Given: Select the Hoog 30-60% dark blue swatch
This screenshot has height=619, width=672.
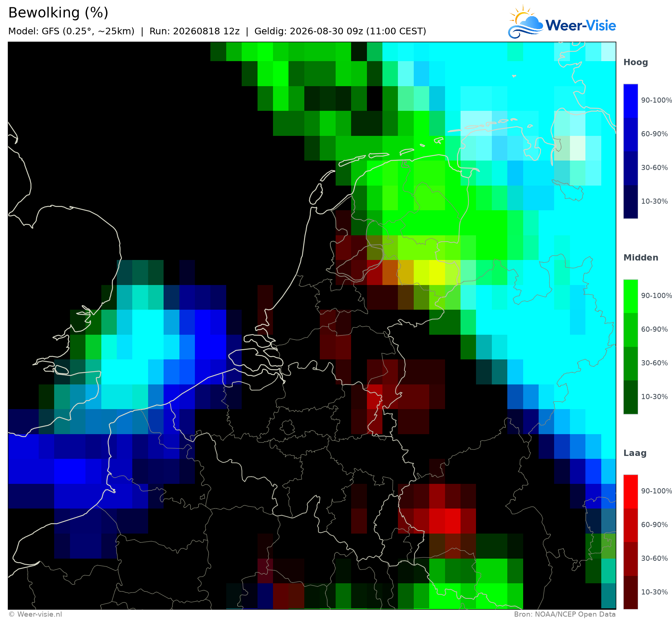Looking at the screenshot, I should 630,168.
